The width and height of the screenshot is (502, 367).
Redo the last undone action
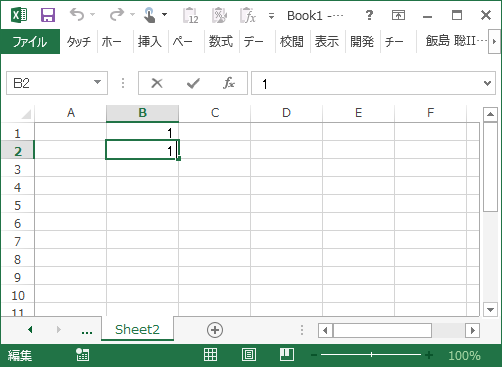click(x=117, y=15)
